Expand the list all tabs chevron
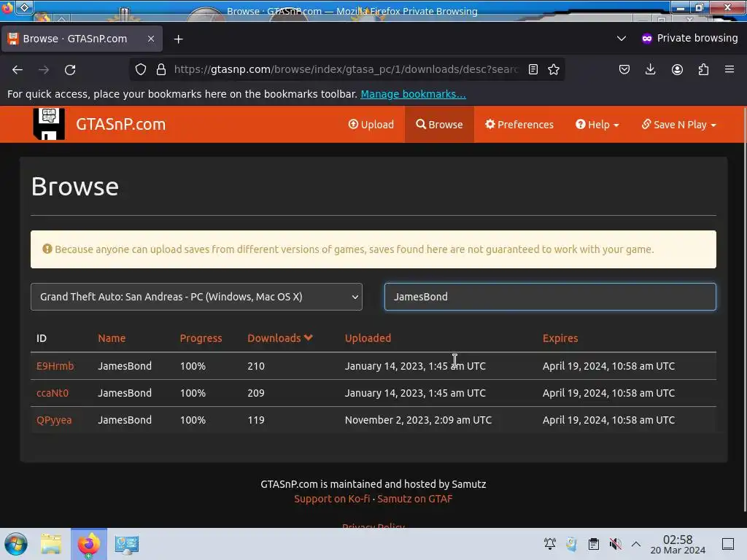747x560 pixels. (622, 38)
